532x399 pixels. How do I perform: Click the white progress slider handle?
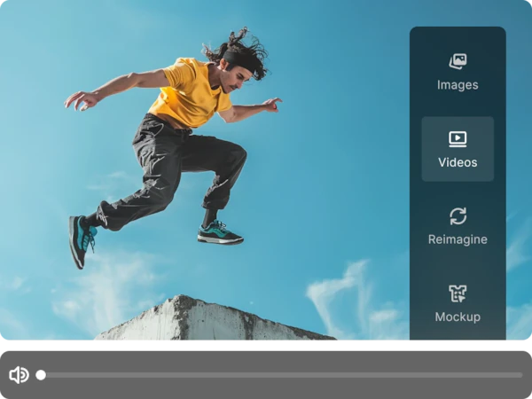41,375
